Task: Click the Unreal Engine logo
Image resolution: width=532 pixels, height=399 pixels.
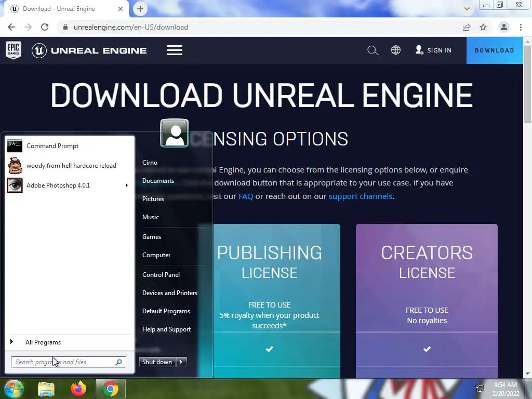Action: (x=89, y=50)
